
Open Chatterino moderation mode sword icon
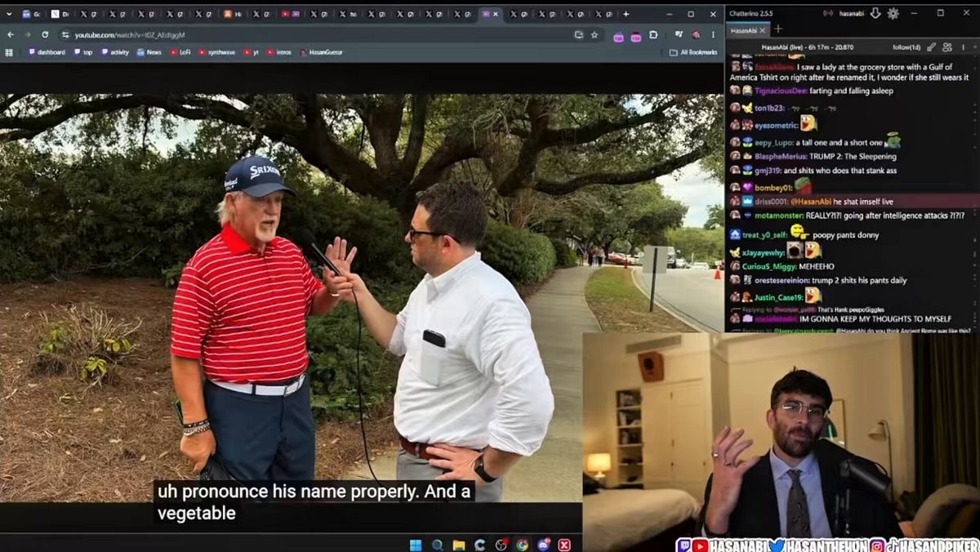[929, 47]
